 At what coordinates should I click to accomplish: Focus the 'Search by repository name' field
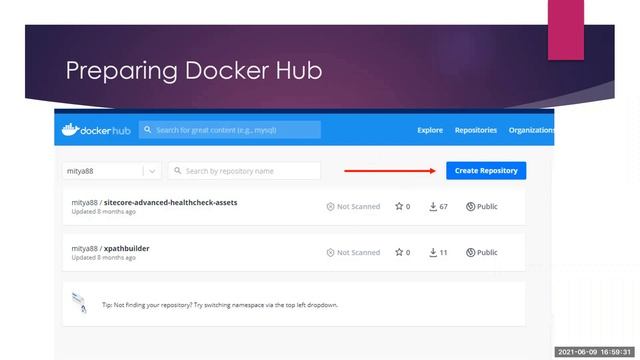[x=244, y=171]
